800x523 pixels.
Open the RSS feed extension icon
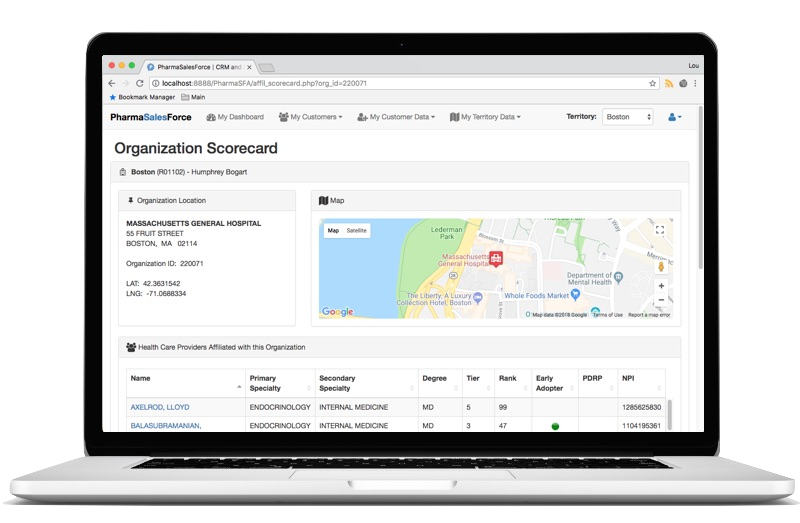tap(669, 83)
